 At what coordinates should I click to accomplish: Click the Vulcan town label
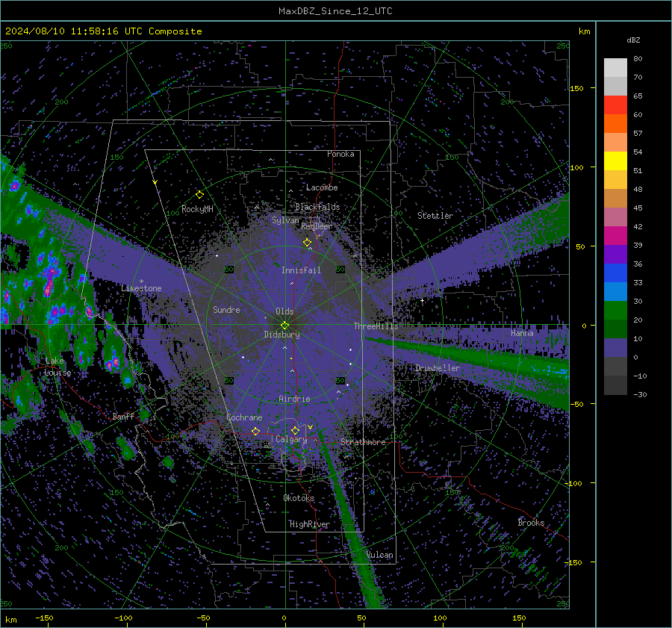coord(379,555)
